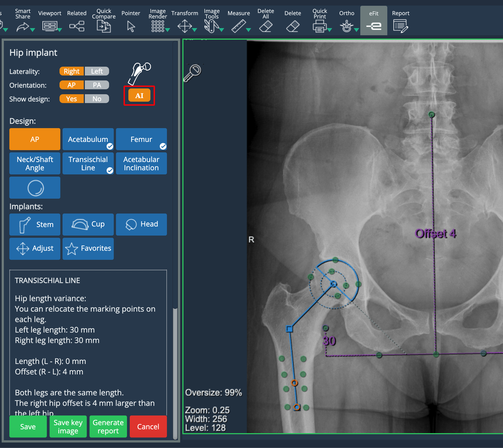
Task: Set laterality to Left
Action: pyautogui.click(x=97, y=71)
